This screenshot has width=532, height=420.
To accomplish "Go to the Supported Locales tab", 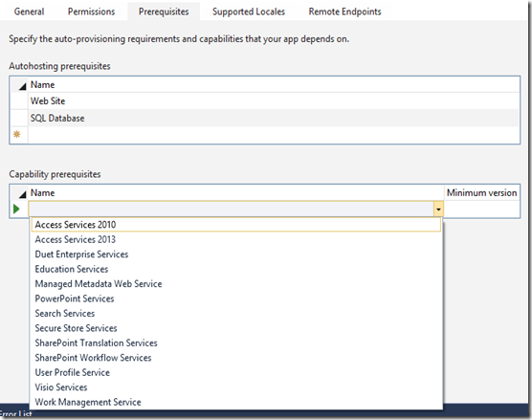I will coord(249,11).
